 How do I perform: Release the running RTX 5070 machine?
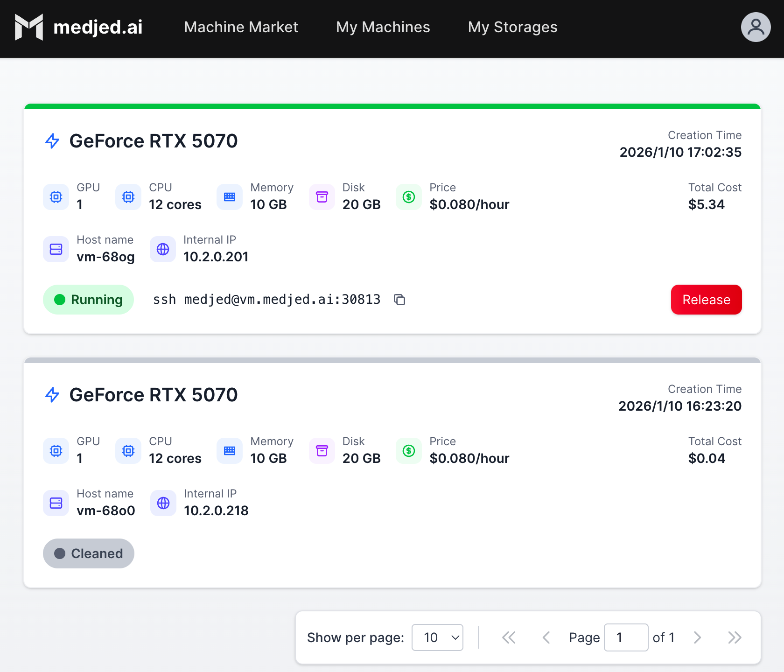(706, 300)
